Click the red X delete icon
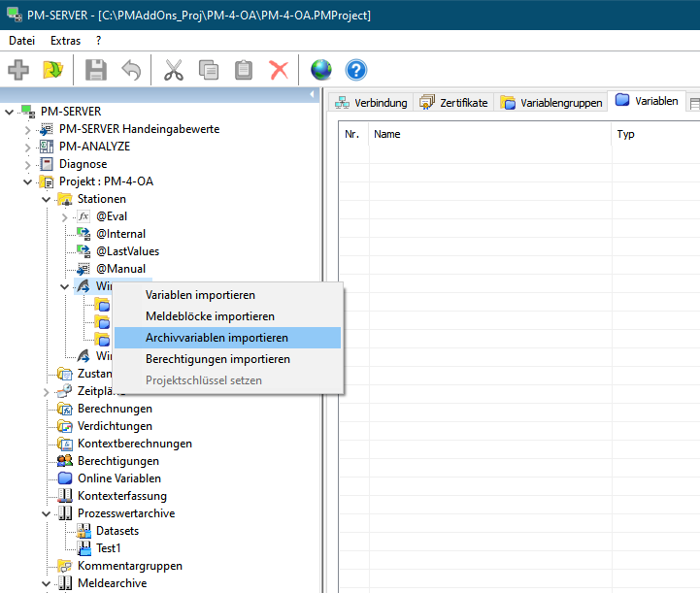The image size is (700, 593). [x=279, y=70]
